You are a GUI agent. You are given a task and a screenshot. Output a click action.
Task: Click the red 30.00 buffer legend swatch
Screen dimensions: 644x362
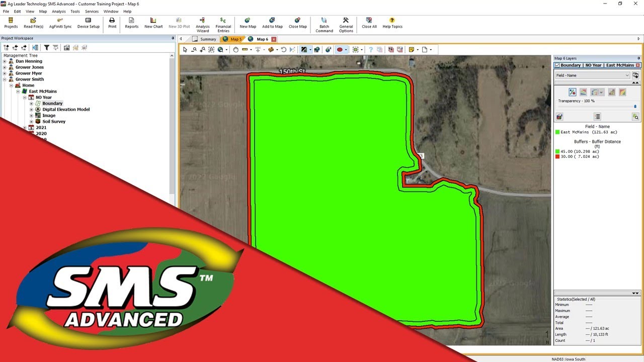coord(557,156)
